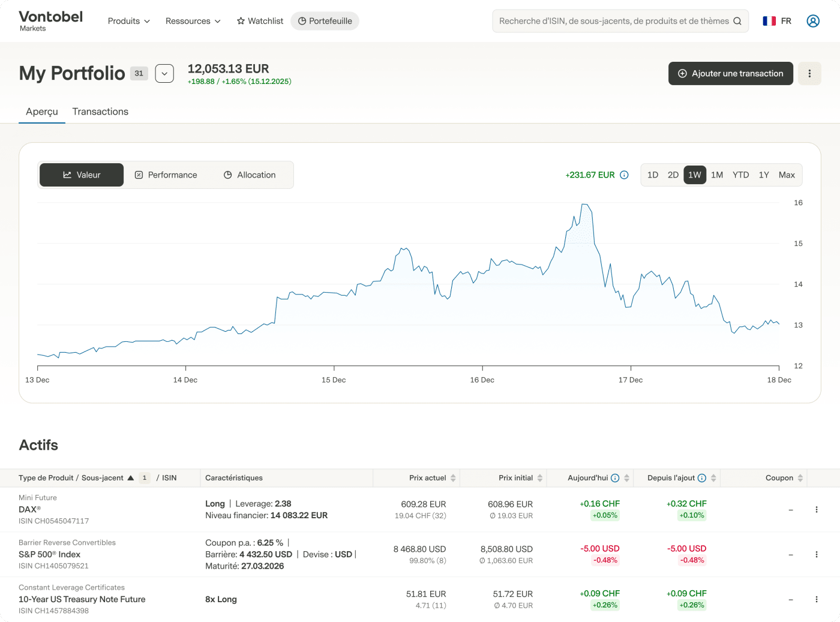This screenshot has height=622, width=840.
Task: Open the portfolio three-dot options menu
Action: click(x=809, y=73)
